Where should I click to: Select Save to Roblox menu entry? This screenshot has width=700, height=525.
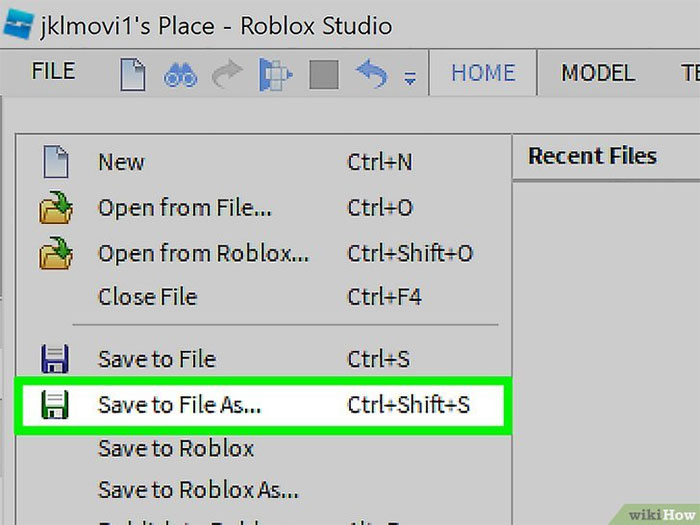pos(176,448)
